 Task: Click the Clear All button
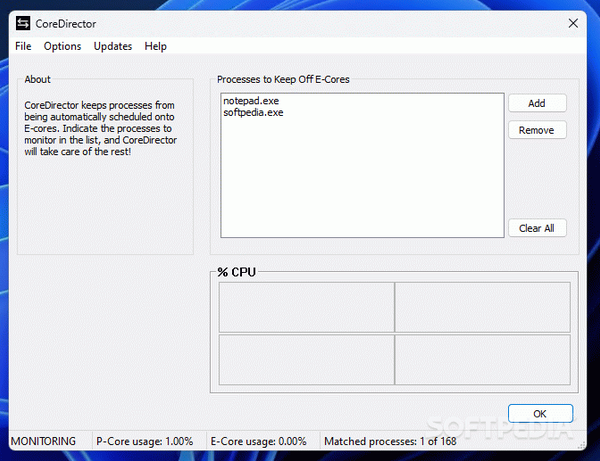(537, 228)
